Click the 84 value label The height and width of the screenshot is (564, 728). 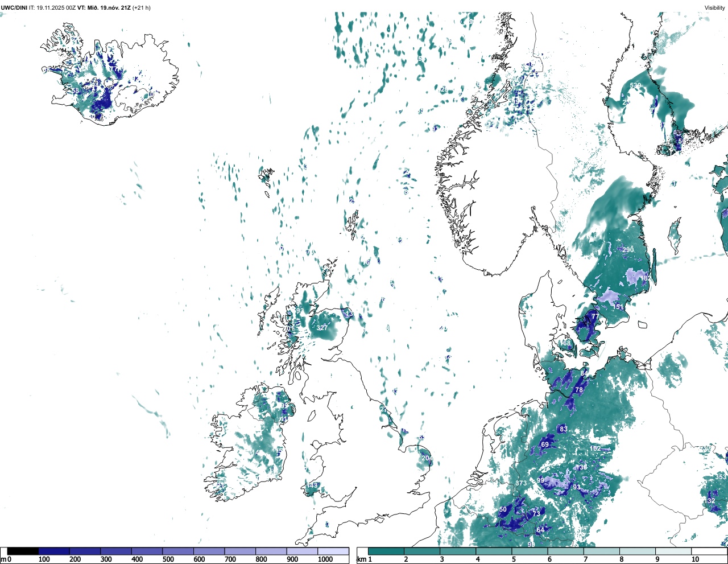584,373
